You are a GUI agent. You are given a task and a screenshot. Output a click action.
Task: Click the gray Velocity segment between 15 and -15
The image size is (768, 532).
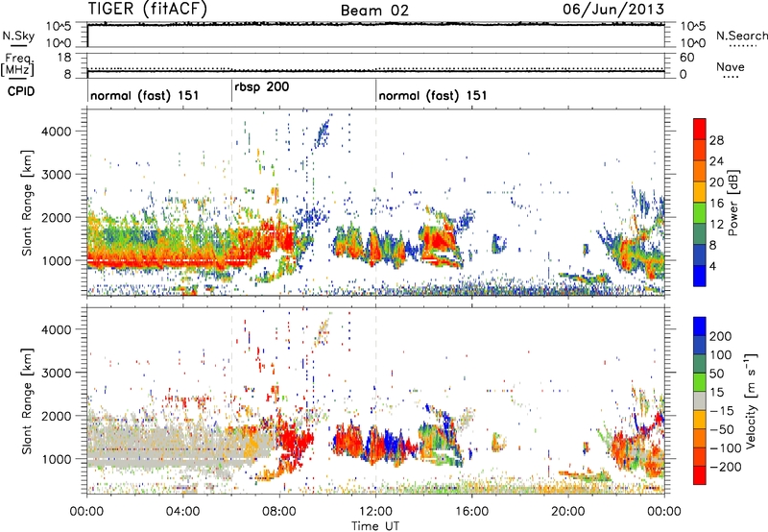click(700, 400)
